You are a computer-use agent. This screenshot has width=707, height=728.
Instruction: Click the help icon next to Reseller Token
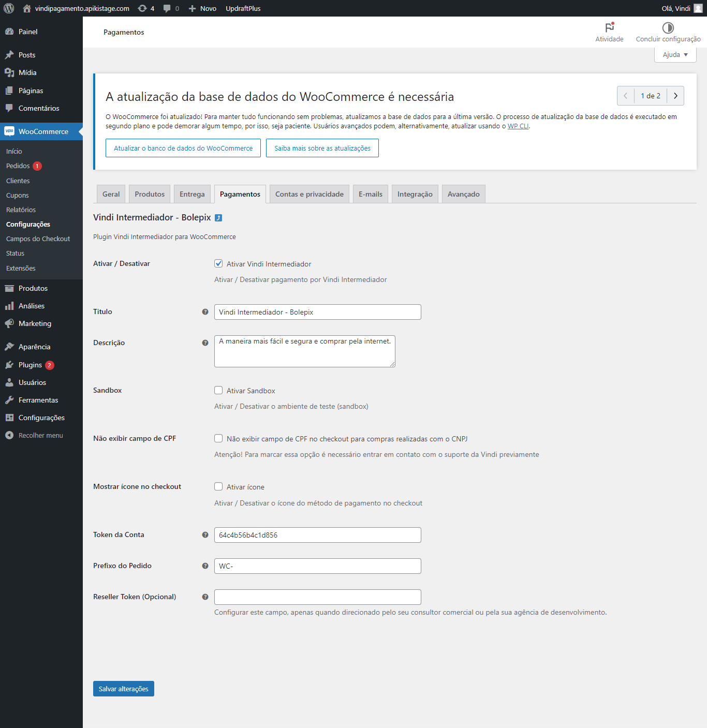(205, 597)
